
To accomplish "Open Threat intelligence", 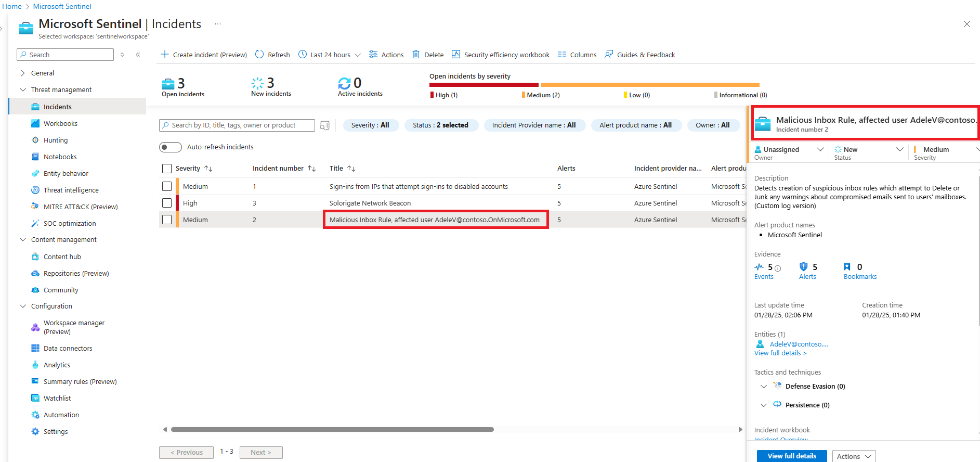I will click(x=71, y=190).
